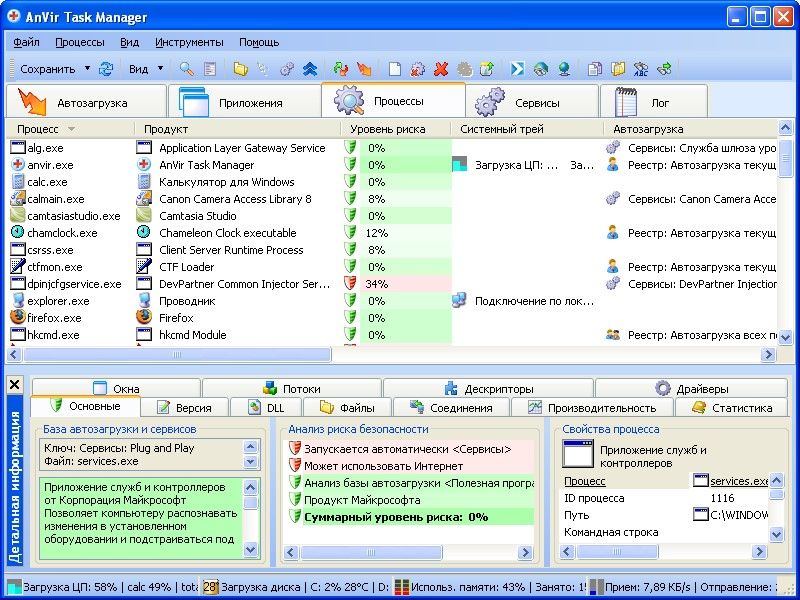Select the Производительность details tab
Viewport: 800px width, 600px height.
click(x=592, y=408)
